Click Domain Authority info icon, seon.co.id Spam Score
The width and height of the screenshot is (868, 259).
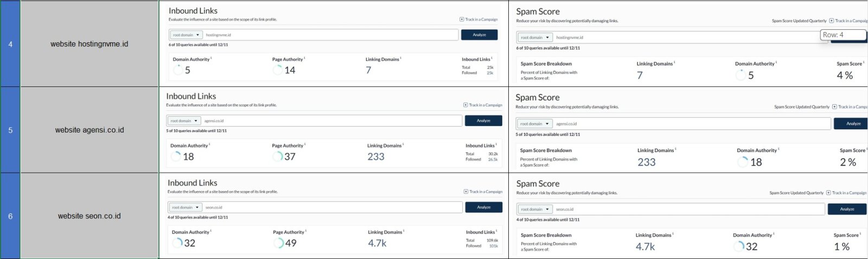[774, 234]
